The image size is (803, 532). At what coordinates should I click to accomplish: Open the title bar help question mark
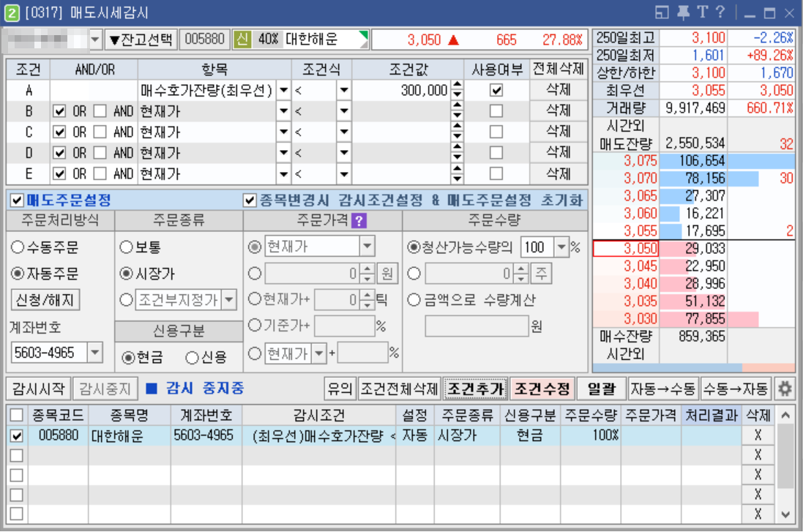[720, 12]
